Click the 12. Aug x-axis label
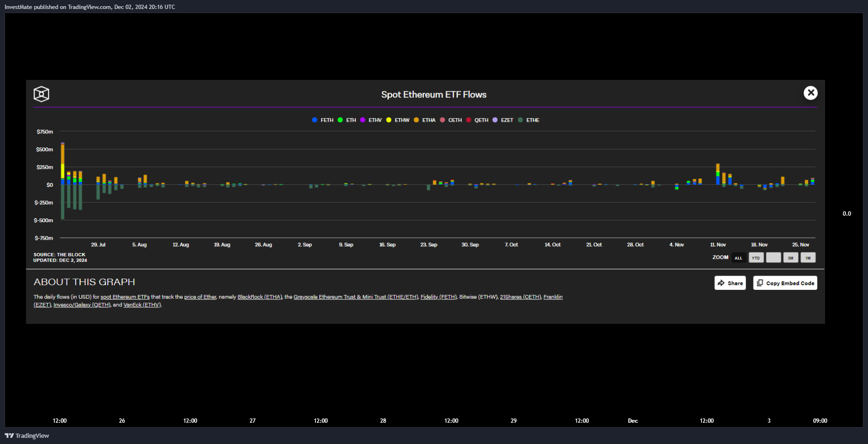Screen dimensions: 868x444 click(181, 245)
